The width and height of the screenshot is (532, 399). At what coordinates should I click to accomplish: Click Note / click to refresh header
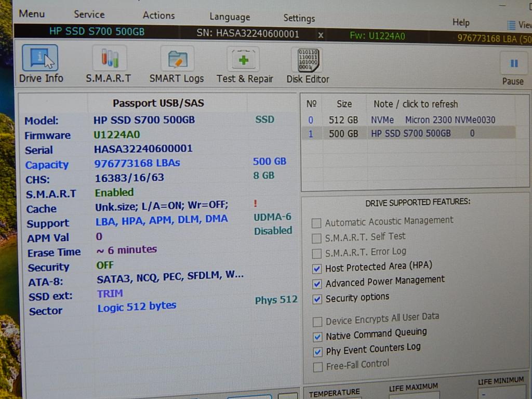[416, 104]
